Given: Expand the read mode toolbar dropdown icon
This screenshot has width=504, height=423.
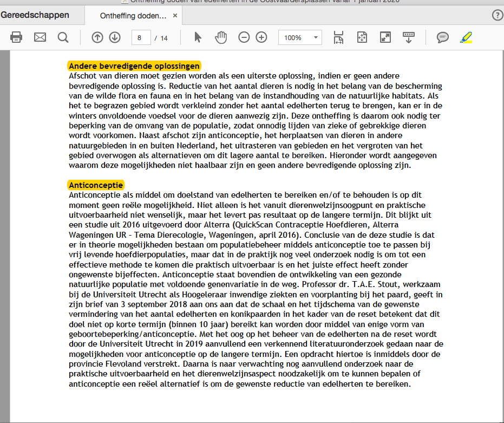Looking at the screenshot, I should click(x=409, y=37).
